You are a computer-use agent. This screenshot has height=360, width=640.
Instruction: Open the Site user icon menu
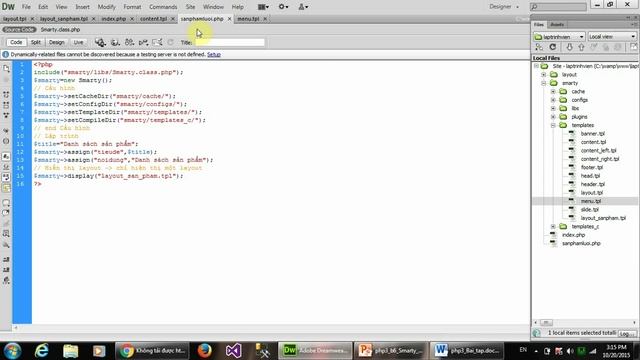tap(303, 7)
